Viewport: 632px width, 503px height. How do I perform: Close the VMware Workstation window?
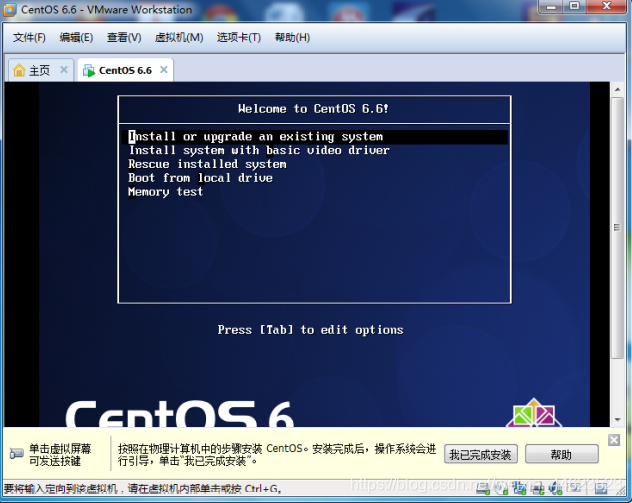click(607, 6)
